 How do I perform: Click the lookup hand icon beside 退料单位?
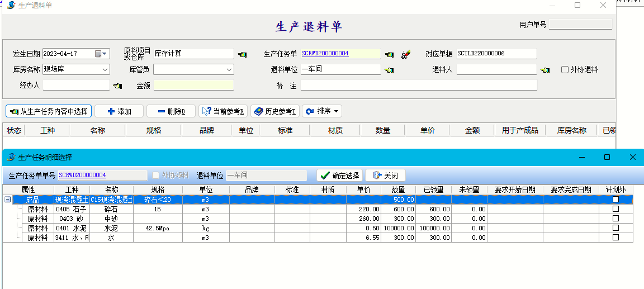(x=389, y=70)
